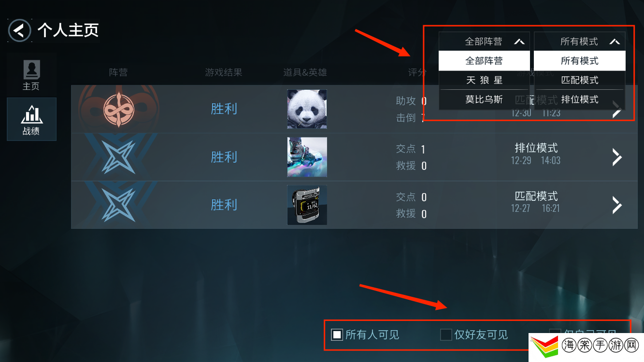Go back using the arrow beside 个人主页
The width and height of the screenshot is (644, 362).
coord(20,31)
